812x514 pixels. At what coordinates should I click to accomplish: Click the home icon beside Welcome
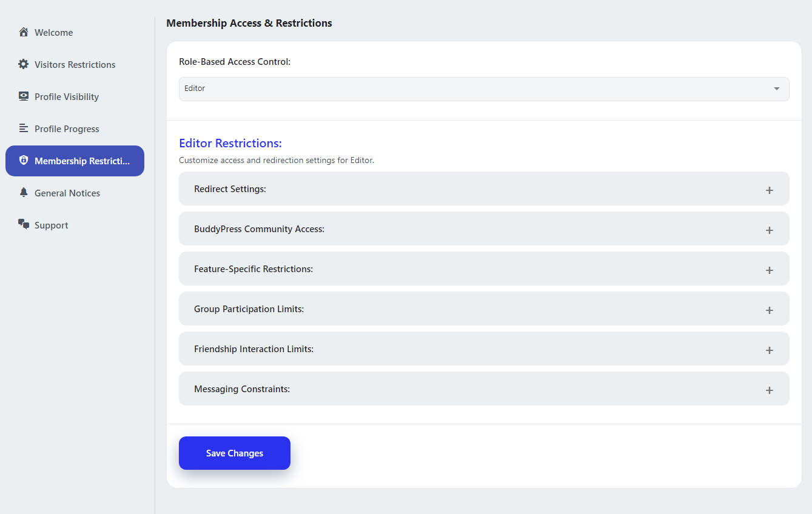click(x=24, y=32)
